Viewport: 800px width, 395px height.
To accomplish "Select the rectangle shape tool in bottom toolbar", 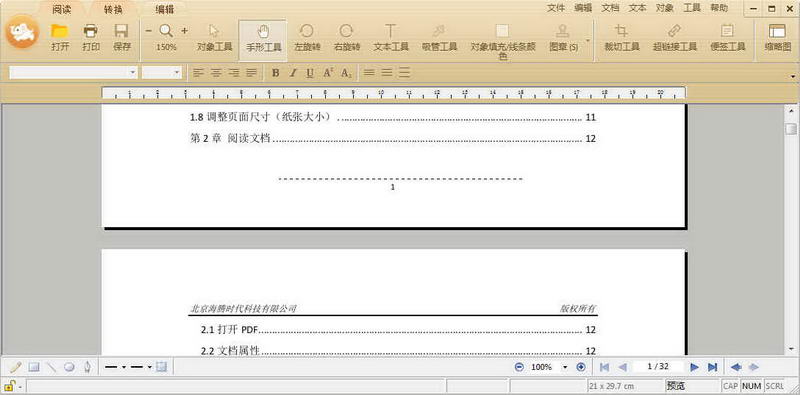I will click(x=34, y=367).
